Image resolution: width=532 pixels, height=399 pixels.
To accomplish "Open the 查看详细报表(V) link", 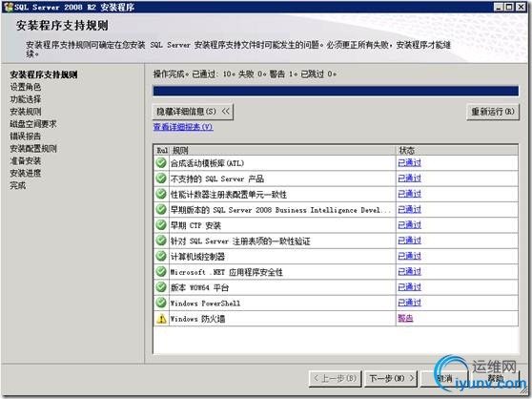I will pyautogui.click(x=183, y=127).
